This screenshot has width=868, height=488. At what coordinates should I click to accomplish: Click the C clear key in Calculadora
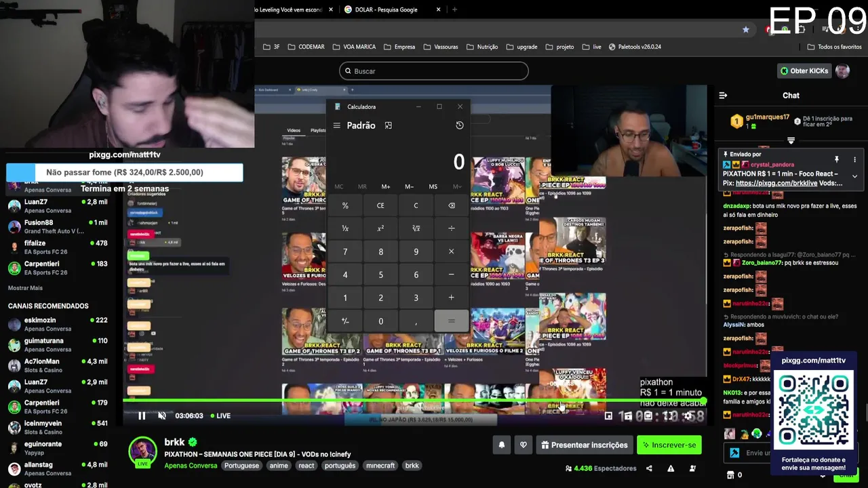(x=416, y=205)
